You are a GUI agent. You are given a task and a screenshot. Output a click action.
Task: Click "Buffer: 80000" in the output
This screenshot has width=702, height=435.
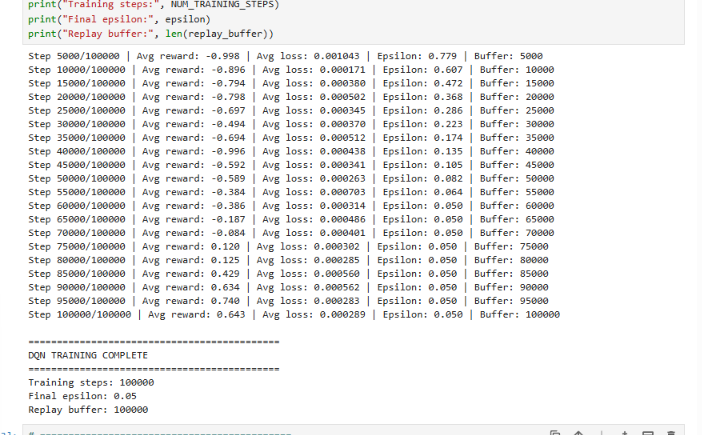(511, 260)
